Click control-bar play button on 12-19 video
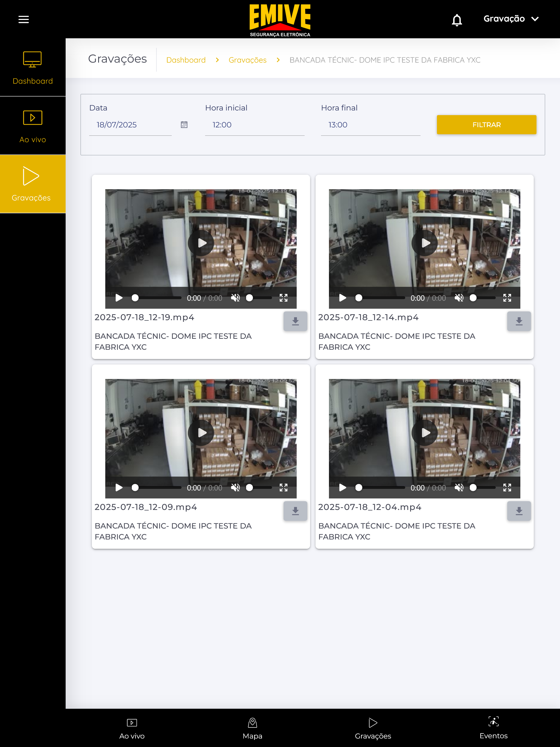560x747 pixels. (x=119, y=298)
